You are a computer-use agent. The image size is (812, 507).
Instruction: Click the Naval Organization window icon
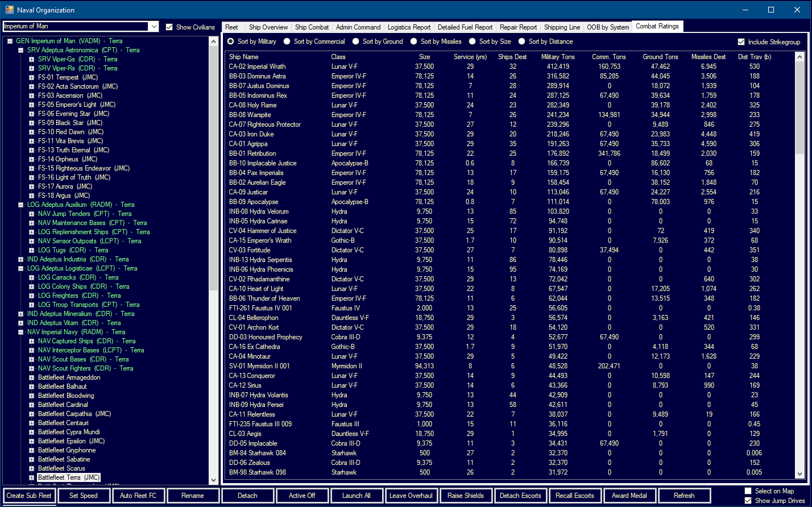tap(9, 10)
